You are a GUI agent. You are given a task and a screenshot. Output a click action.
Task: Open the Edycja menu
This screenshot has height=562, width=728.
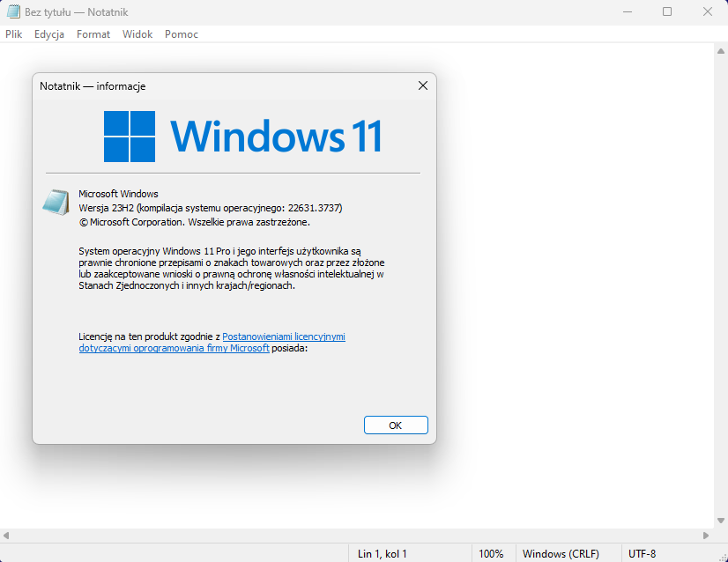(x=49, y=34)
